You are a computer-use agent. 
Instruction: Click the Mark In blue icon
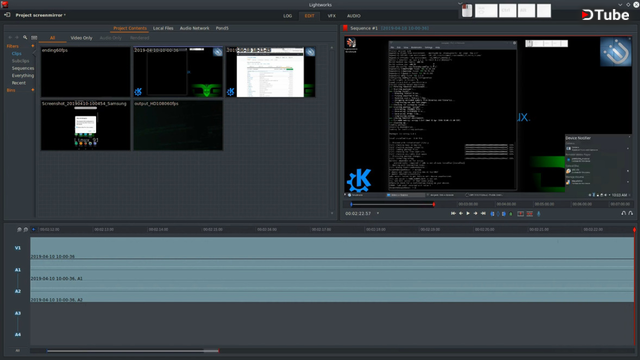pyautogui.click(x=492, y=213)
